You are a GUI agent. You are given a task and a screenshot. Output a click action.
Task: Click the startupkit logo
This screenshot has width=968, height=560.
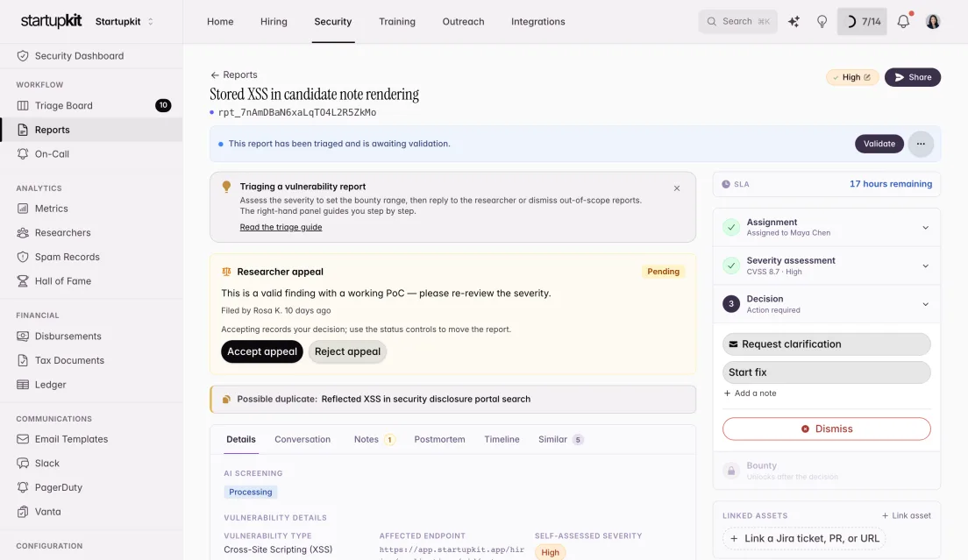click(51, 21)
